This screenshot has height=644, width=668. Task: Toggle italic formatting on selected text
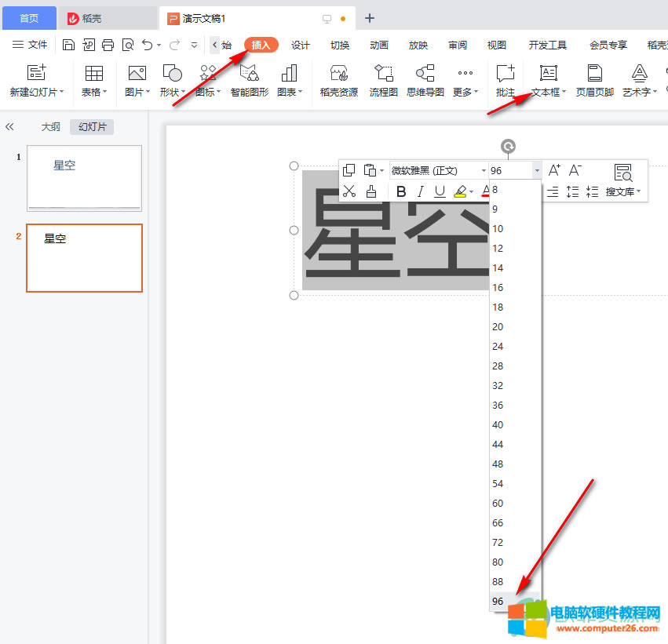[420, 191]
